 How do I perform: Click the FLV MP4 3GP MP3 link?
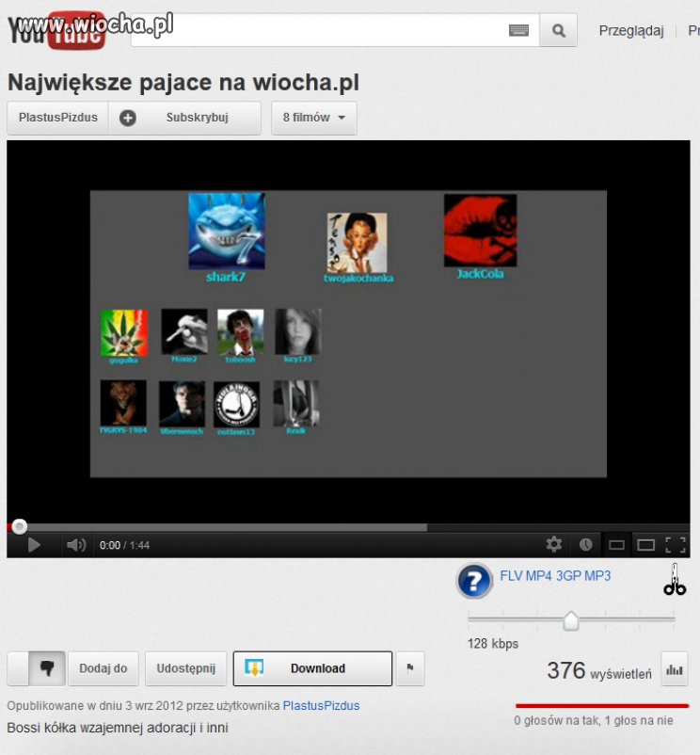555,576
